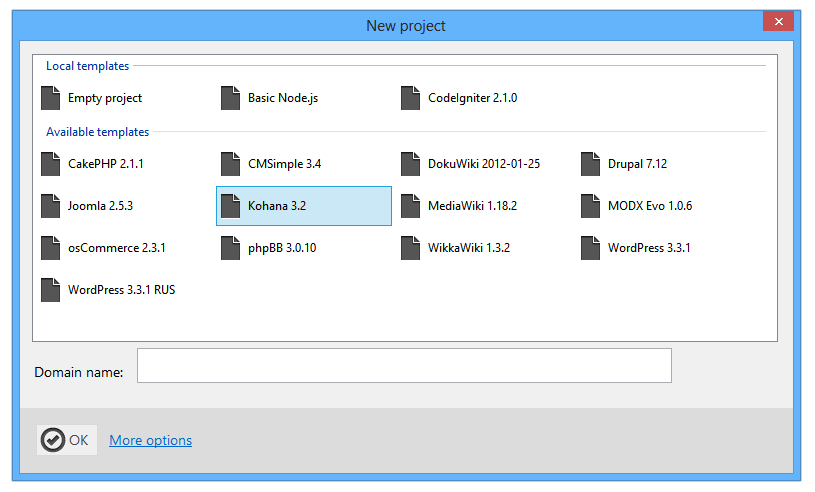Pick the 'MediaWiki 1.18.2' label
The image size is (815, 492).
472,206
